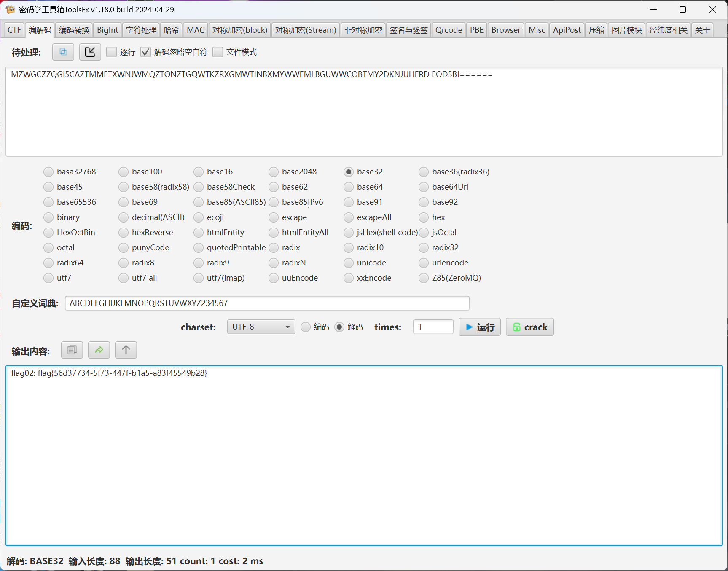Viewport: 728px width, 571px height.
Task: Click the ToolsFx app icon in title bar
Action: [x=10, y=9]
